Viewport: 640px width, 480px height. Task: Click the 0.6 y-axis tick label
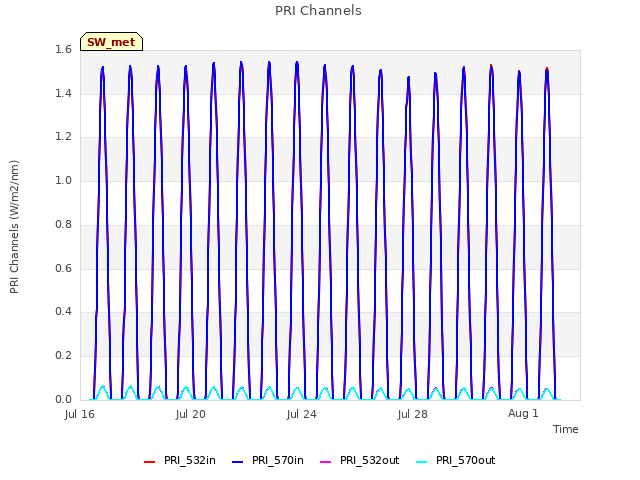63,268
